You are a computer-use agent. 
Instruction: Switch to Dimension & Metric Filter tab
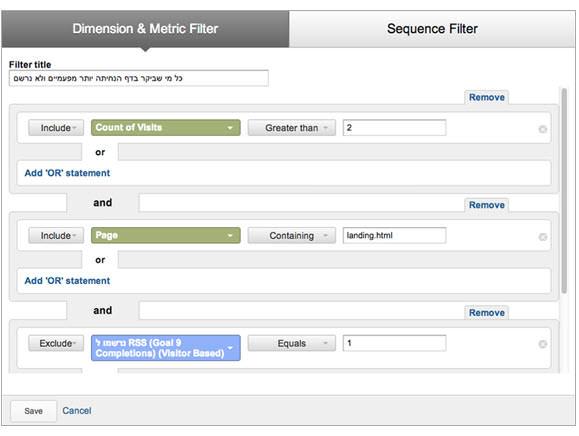pos(145,29)
